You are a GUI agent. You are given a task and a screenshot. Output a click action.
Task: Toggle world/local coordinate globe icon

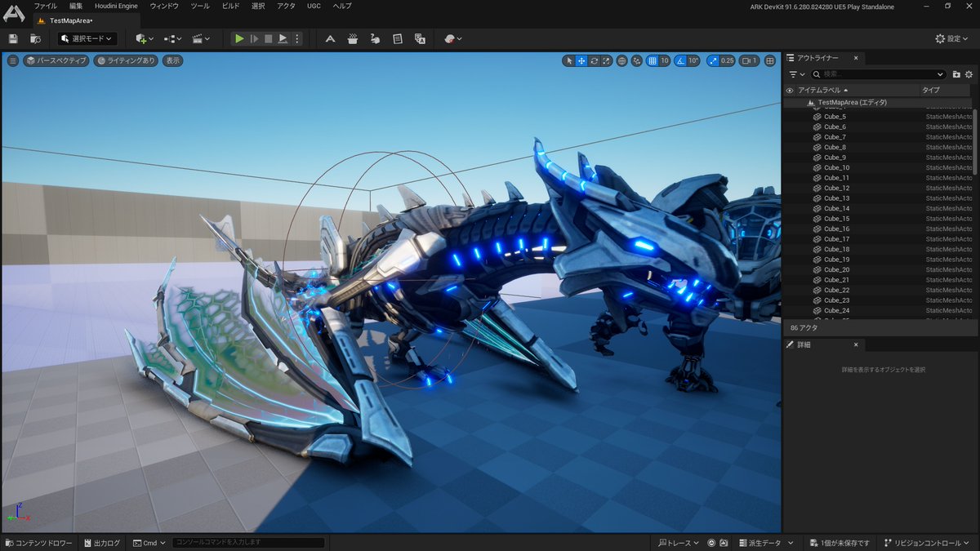[621, 60]
